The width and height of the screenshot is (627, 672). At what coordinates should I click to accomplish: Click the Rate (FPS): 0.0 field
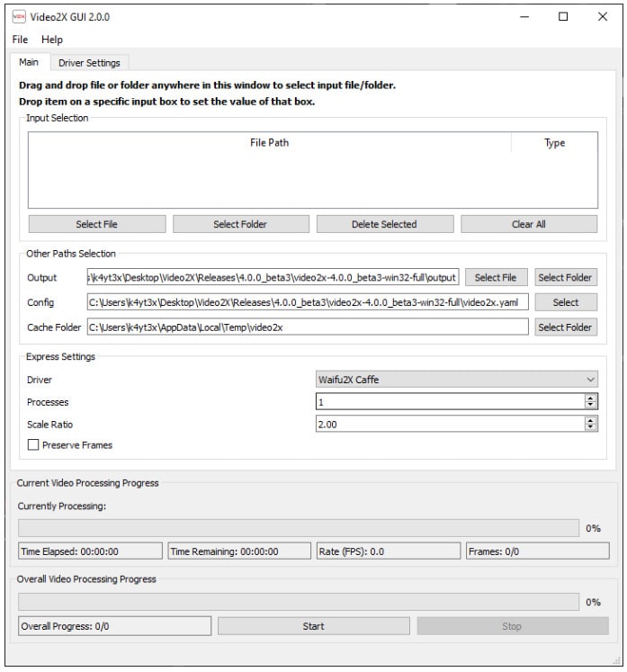coord(389,551)
